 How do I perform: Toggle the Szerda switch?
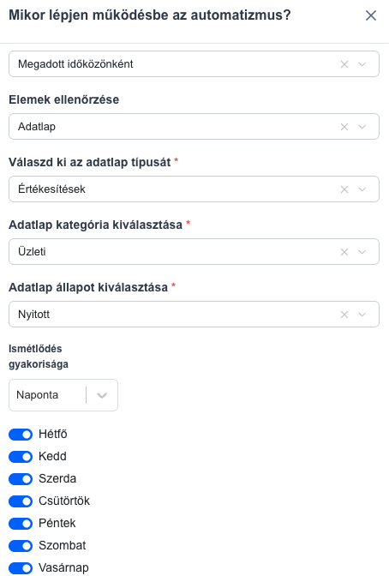[21, 479]
